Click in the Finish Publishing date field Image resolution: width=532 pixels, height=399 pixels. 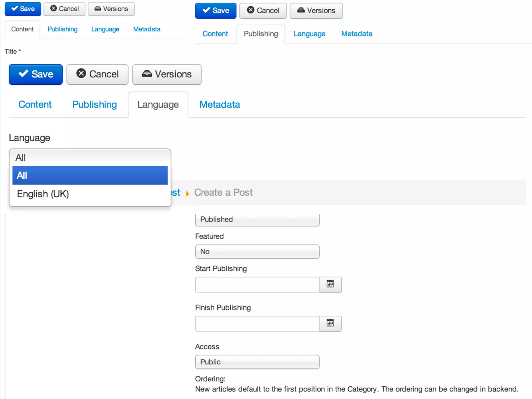coord(257,323)
